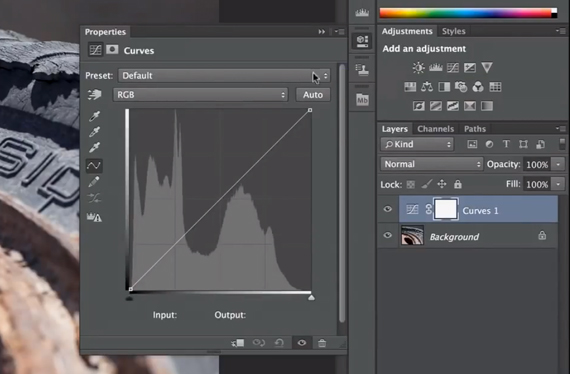Pick the black point eyedropper
Screen dimensions: 570x374
pos(94,116)
